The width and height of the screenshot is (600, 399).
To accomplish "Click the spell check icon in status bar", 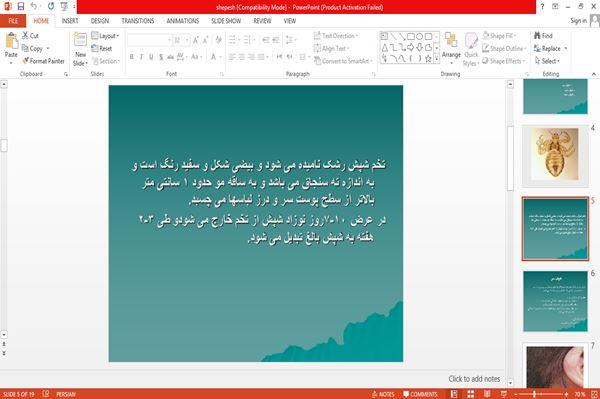I will (x=46, y=394).
